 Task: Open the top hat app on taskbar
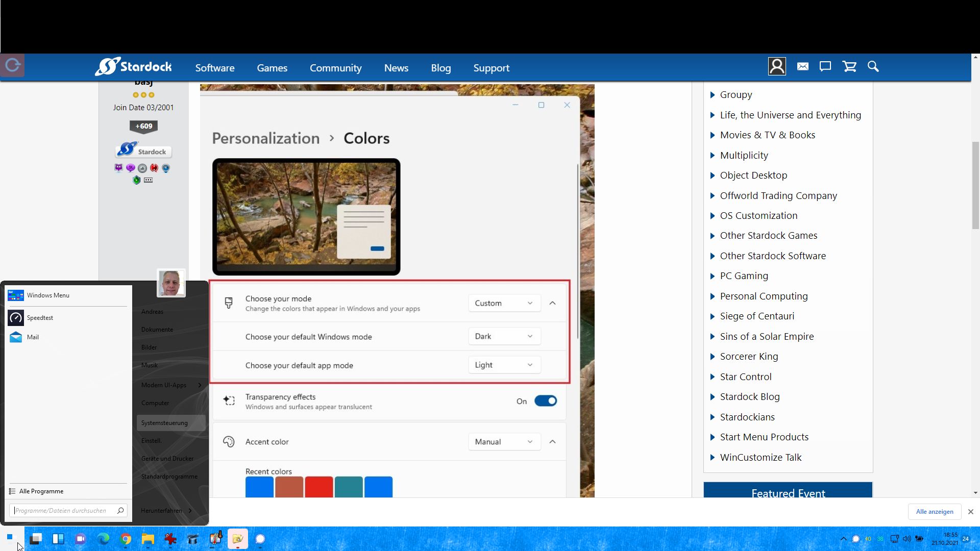pyautogui.click(x=193, y=539)
